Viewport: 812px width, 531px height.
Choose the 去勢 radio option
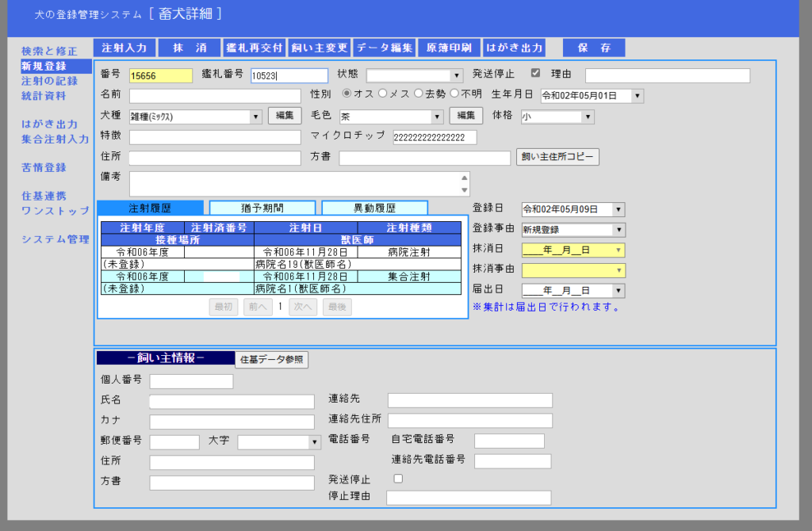coord(418,94)
